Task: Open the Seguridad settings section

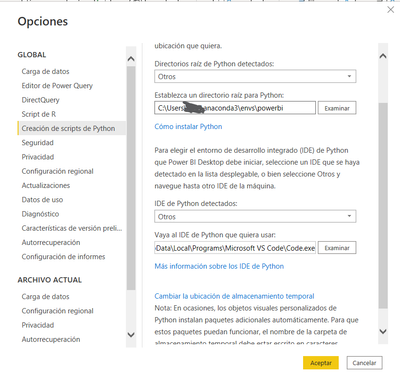Action: pyautogui.click(x=38, y=143)
